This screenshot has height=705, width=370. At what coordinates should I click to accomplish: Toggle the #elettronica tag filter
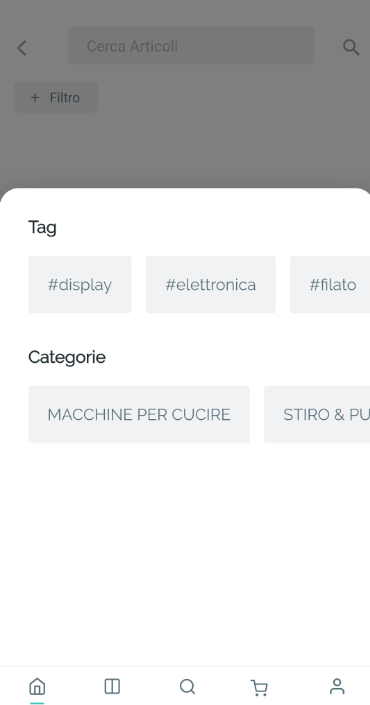210,285
